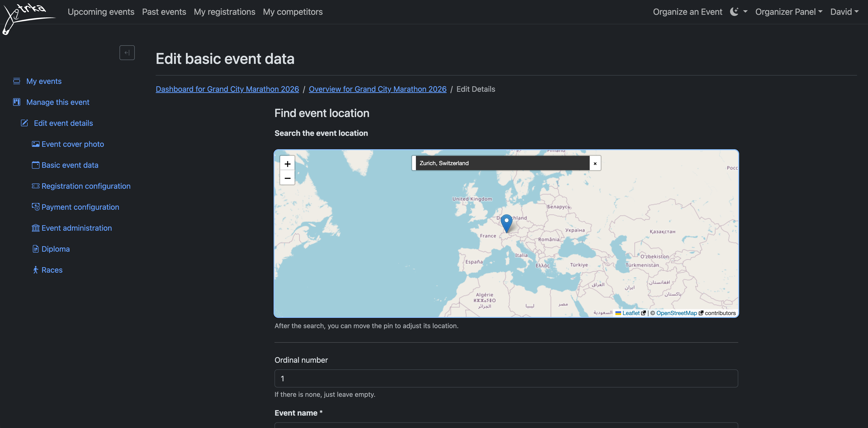
Task: Collapse the sidebar with the arrow button
Action: coord(127,52)
